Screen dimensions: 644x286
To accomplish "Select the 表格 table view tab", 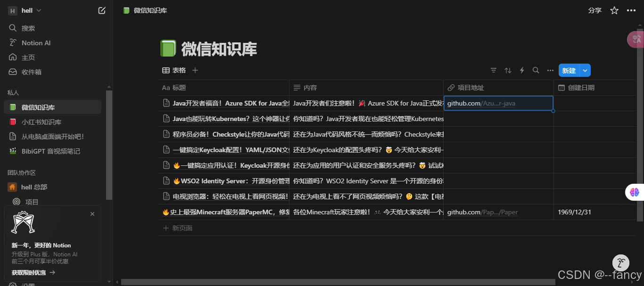I will pyautogui.click(x=174, y=70).
